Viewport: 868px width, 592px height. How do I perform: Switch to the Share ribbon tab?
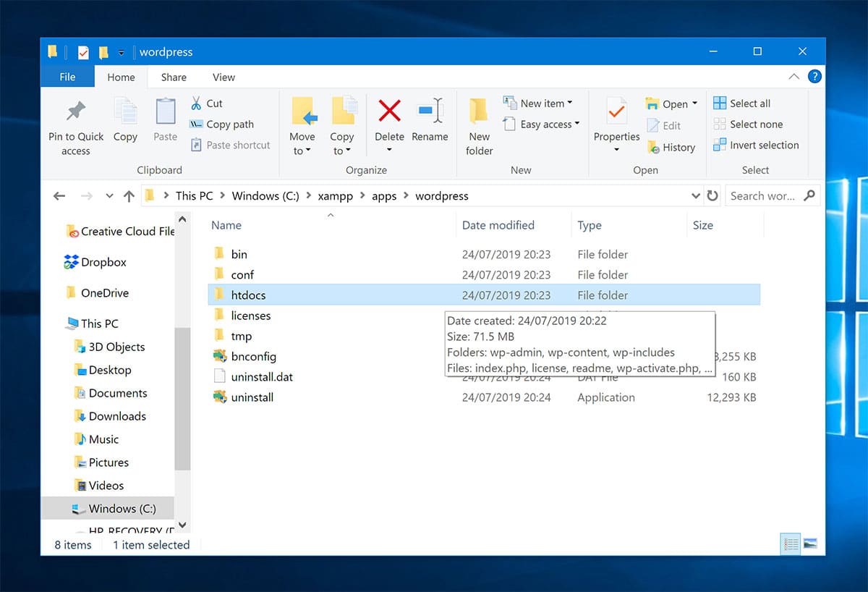tap(174, 77)
